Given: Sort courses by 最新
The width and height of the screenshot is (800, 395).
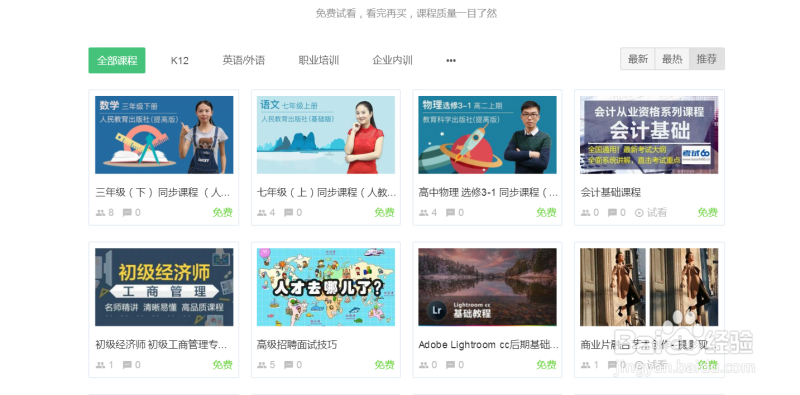Looking at the screenshot, I should 638,59.
